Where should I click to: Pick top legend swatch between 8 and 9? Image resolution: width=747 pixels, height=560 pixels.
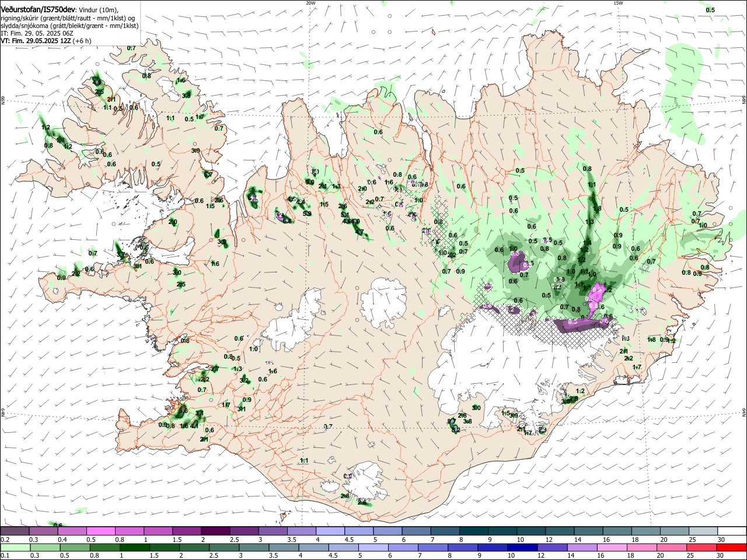point(474,531)
